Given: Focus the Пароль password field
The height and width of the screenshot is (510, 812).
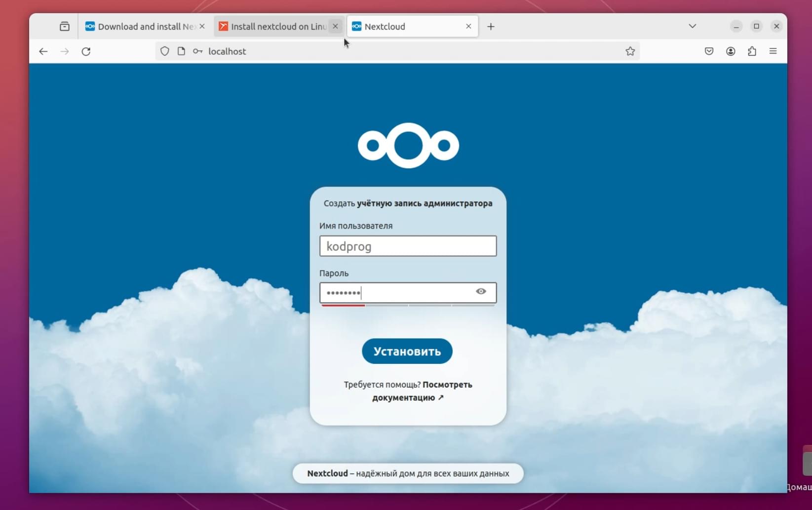Looking at the screenshot, I should pos(408,293).
